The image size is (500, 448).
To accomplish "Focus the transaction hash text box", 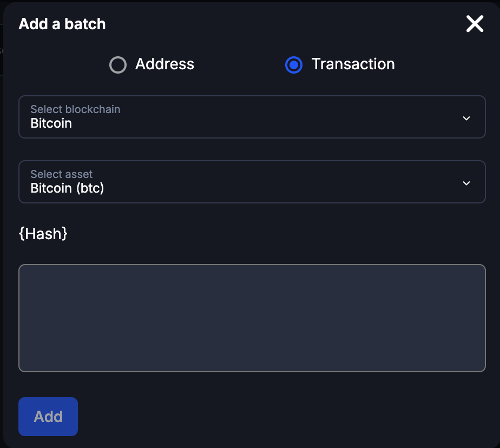I will 252,318.
